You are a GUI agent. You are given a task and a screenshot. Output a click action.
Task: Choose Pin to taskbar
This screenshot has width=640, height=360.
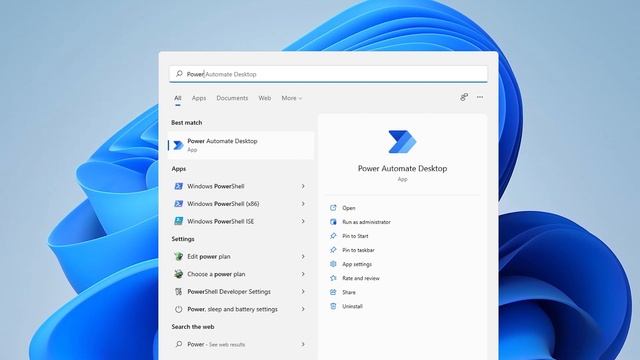[x=358, y=250]
